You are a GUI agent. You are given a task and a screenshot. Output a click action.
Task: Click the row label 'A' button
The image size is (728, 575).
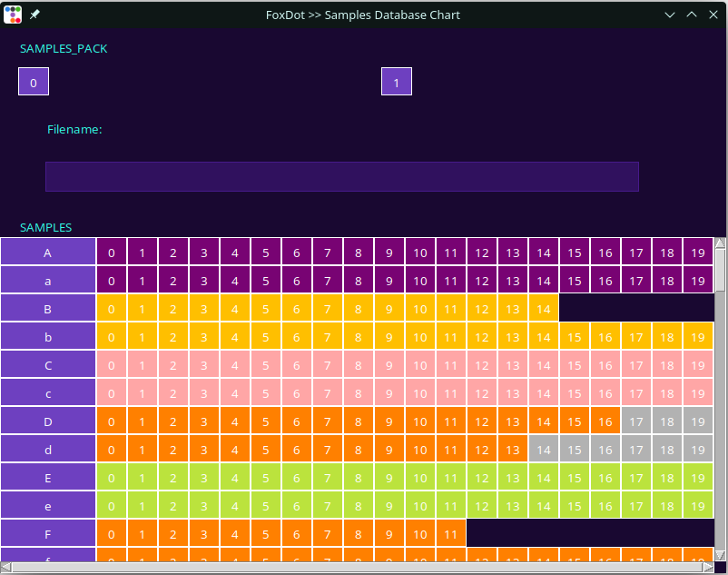click(x=48, y=253)
